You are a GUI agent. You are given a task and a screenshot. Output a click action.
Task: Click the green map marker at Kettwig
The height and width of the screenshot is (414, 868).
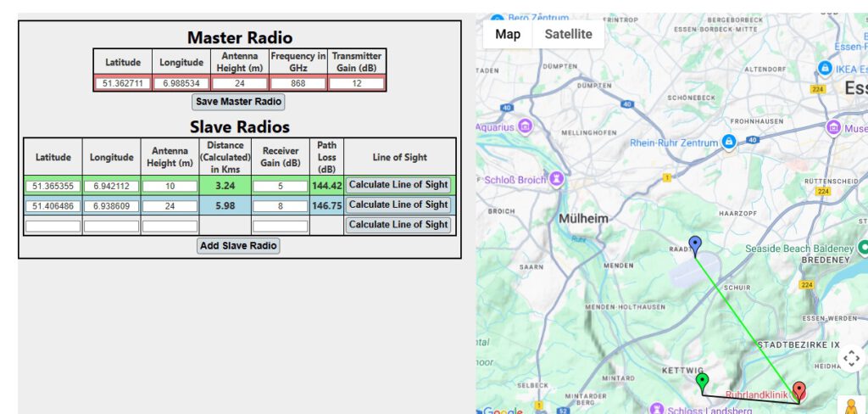(x=702, y=383)
